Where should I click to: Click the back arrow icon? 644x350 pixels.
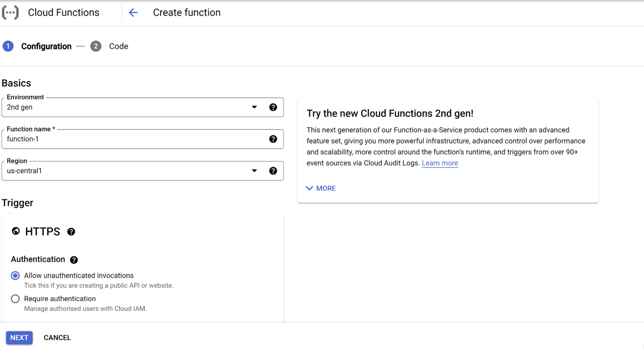point(134,13)
